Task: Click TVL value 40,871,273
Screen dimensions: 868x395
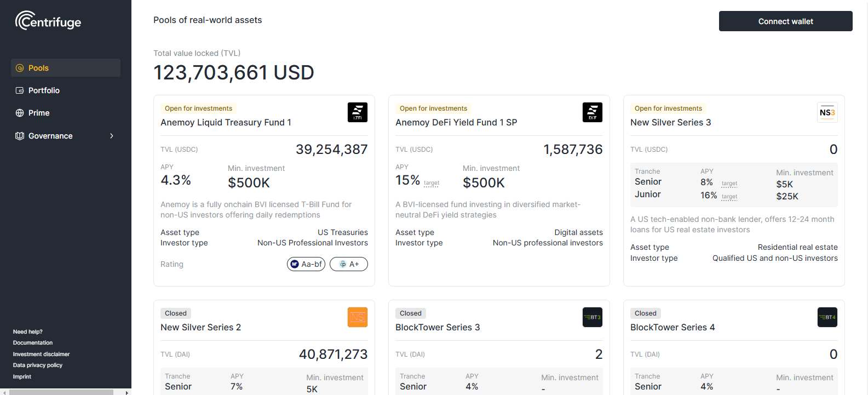Action: point(333,354)
